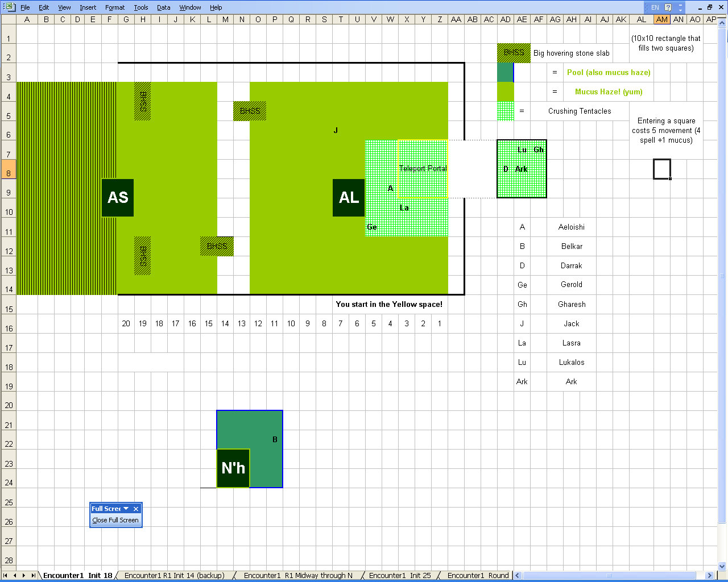Image resolution: width=728 pixels, height=582 pixels.
Task: Click the Close Full Screen button
Action: click(115, 520)
